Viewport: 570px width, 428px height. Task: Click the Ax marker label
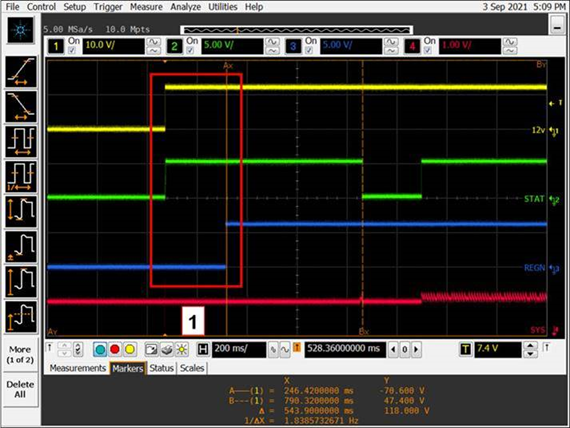pos(228,66)
